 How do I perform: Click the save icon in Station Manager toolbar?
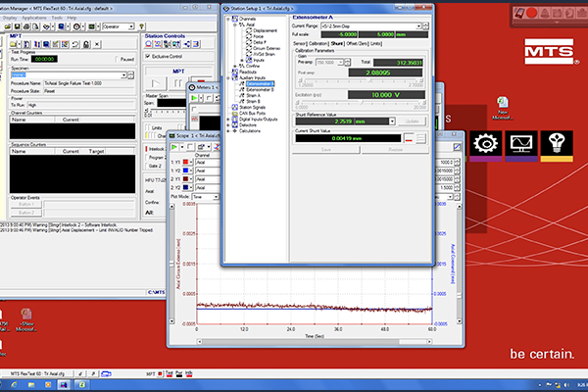click(x=18, y=26)
